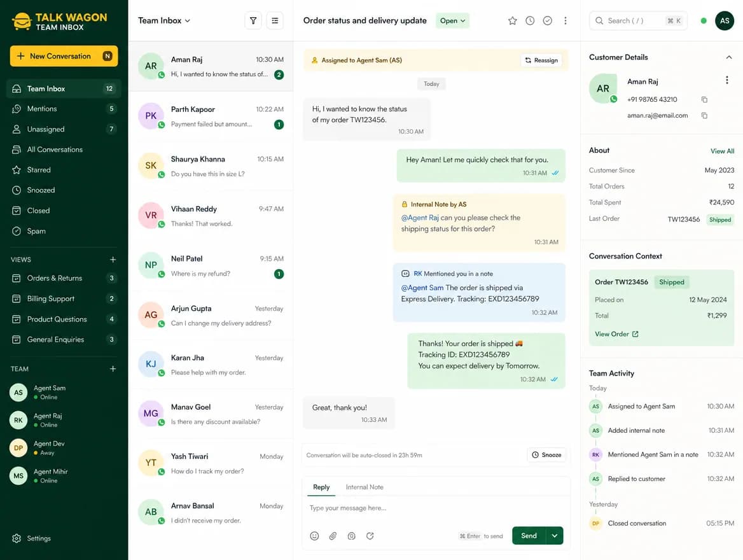Copy the phone number +91 98765 43210
The height and width of the screenshot is (560, 743).
click(705, 99)
